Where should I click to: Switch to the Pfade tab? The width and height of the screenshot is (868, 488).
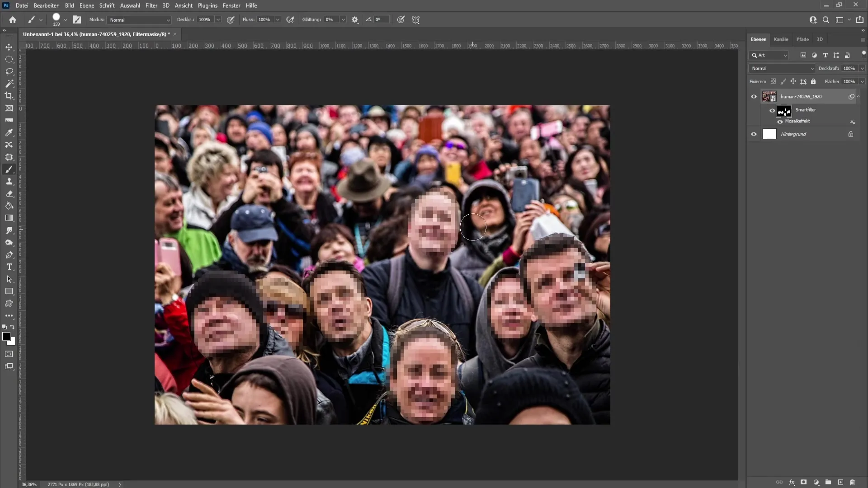tap(802, 39)
